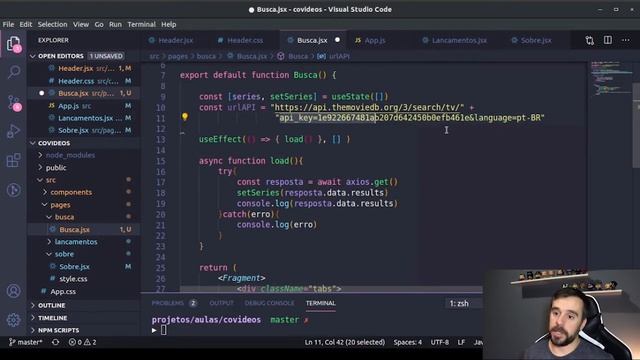Open the Extensions view
Viewport: 640px width, 360px height.
[13, 160]
